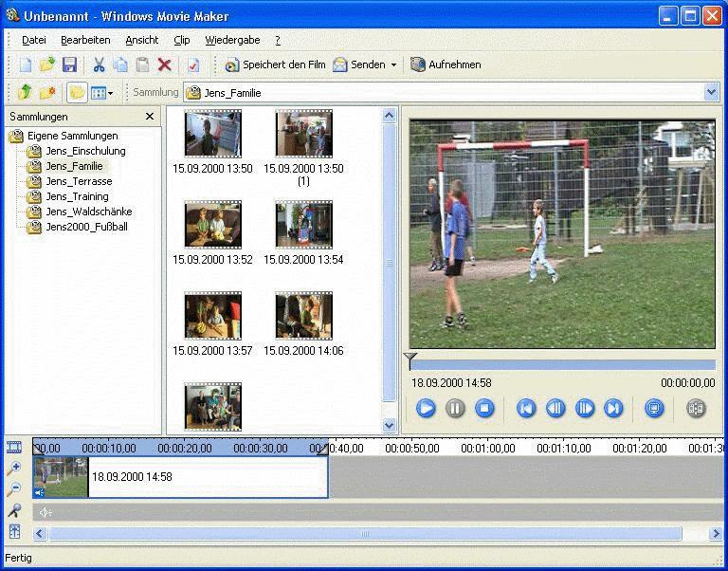Screen dimensions: 728x571
Task: Click clip list scroll up arrow
Action: point(389,116)
